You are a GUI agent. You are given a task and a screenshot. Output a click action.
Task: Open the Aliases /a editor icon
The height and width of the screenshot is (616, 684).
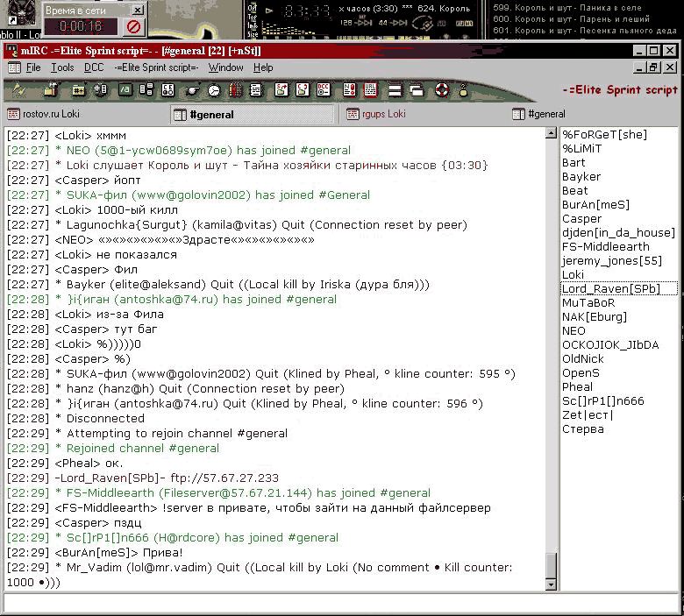pos(125,89)
